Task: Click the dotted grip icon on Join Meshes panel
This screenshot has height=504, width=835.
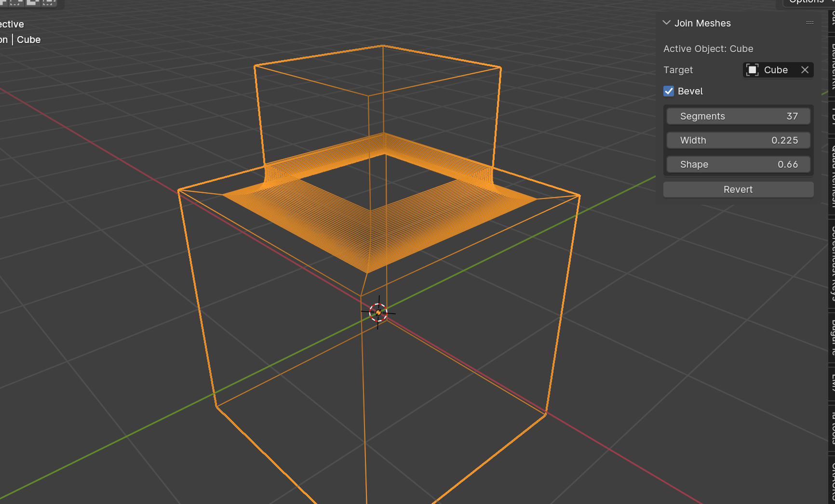Action: (809, 23)
